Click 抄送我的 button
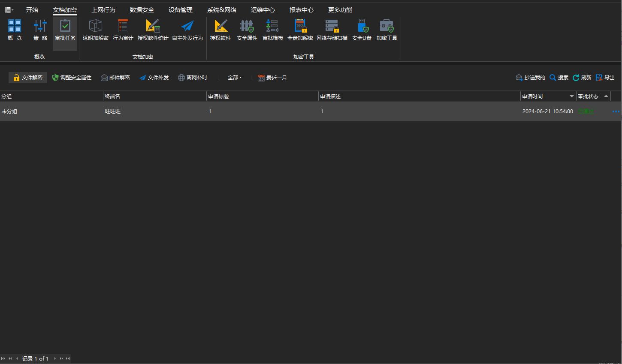The image size is (622, 364). click(x=530, y=78)
